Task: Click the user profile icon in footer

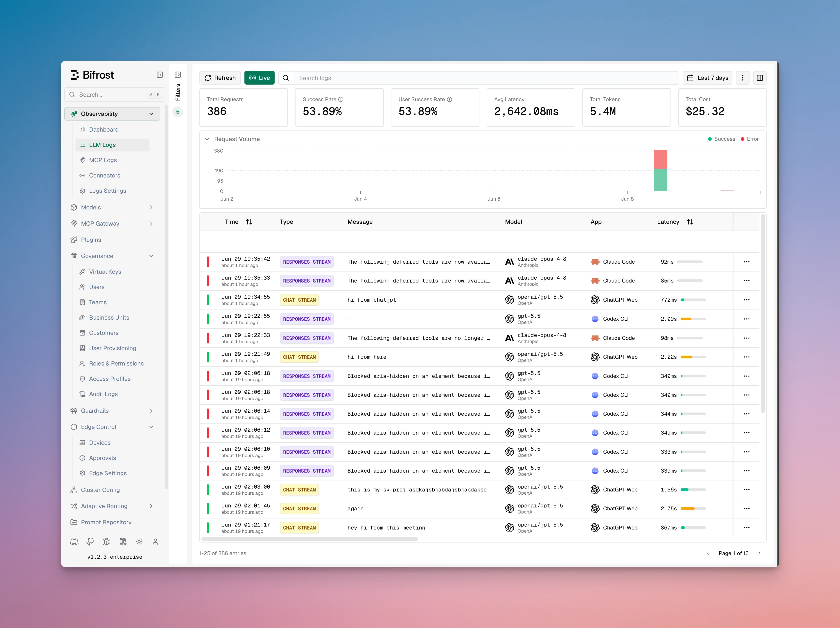Action: click(x=155, y=541)
